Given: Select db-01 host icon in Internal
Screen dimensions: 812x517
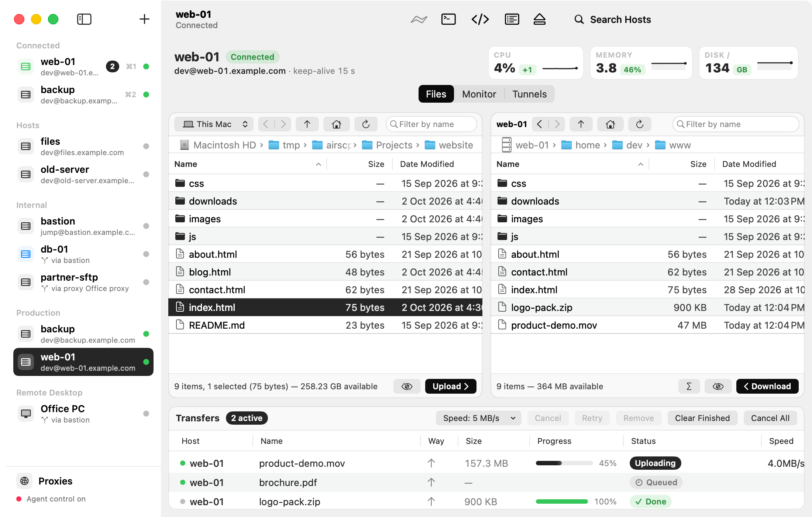Looking at the screenshot, I should click(x=26, y=254).
